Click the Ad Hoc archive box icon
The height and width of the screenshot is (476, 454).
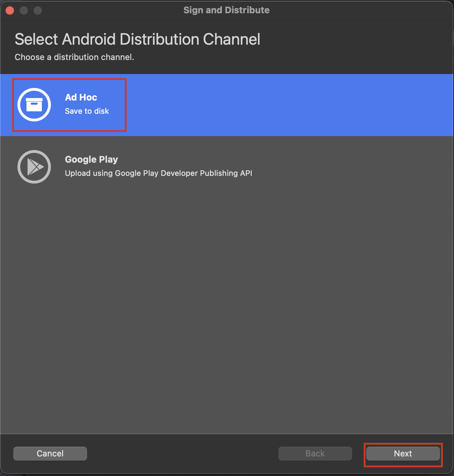click(34, 105)
